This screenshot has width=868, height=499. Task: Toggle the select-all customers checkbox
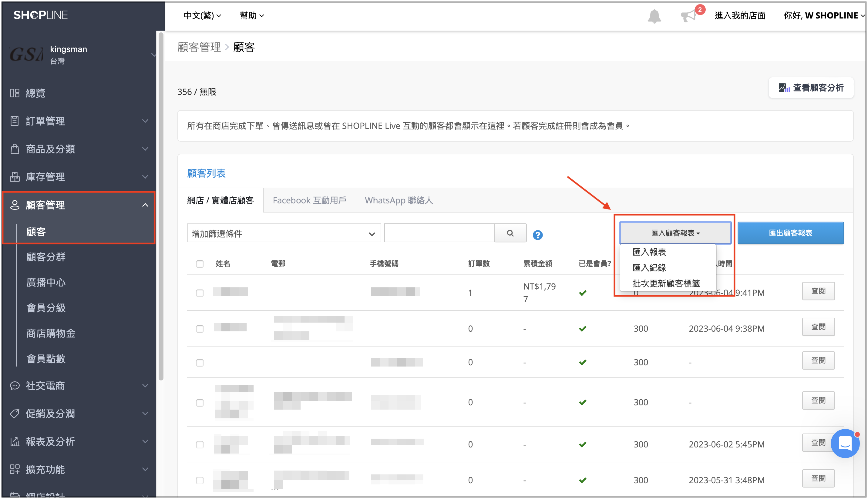(200, 264)
